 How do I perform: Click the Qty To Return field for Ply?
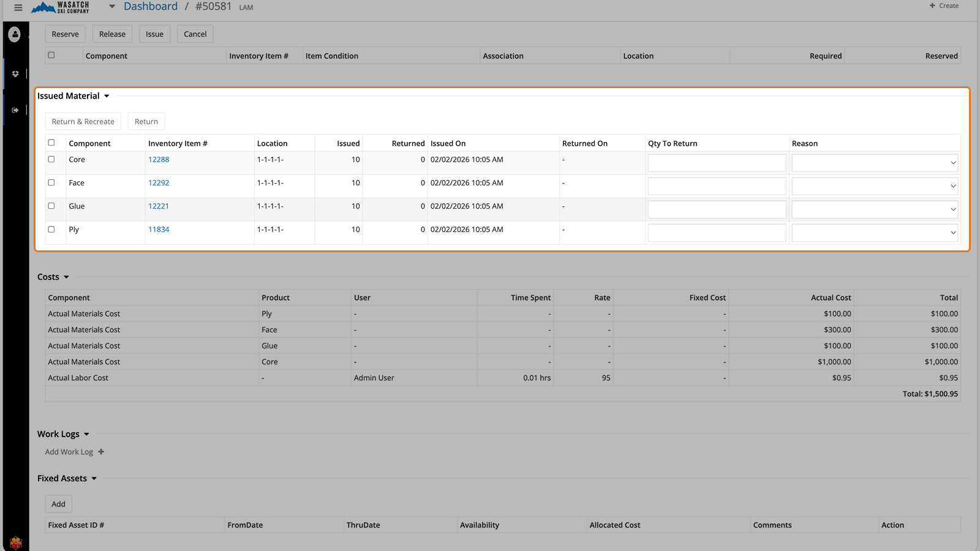[x=717, y=233]
